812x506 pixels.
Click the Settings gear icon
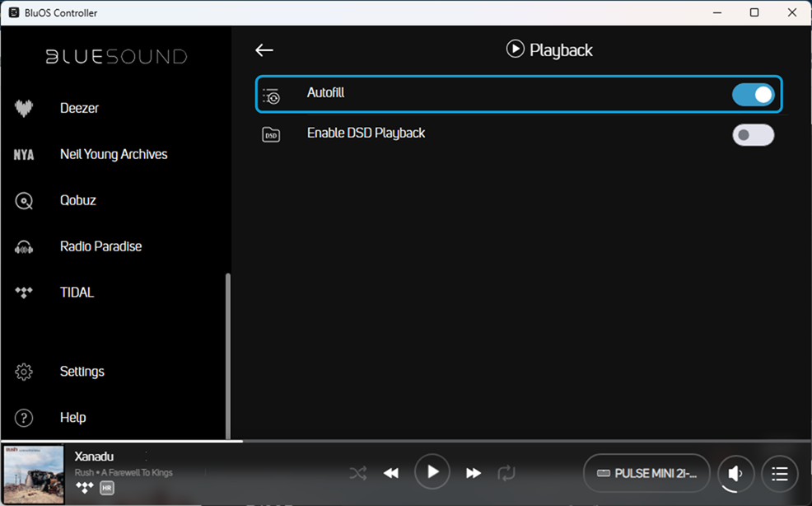pos(24,372)
